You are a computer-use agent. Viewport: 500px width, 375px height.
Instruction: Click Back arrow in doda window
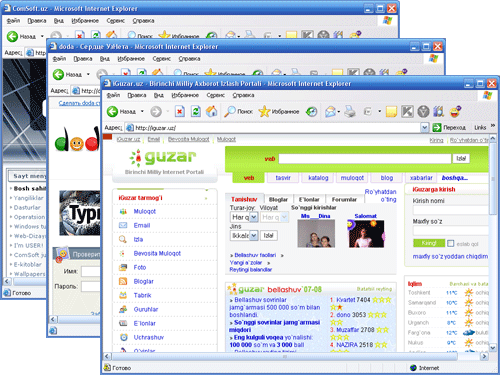(x=58, y=74)
